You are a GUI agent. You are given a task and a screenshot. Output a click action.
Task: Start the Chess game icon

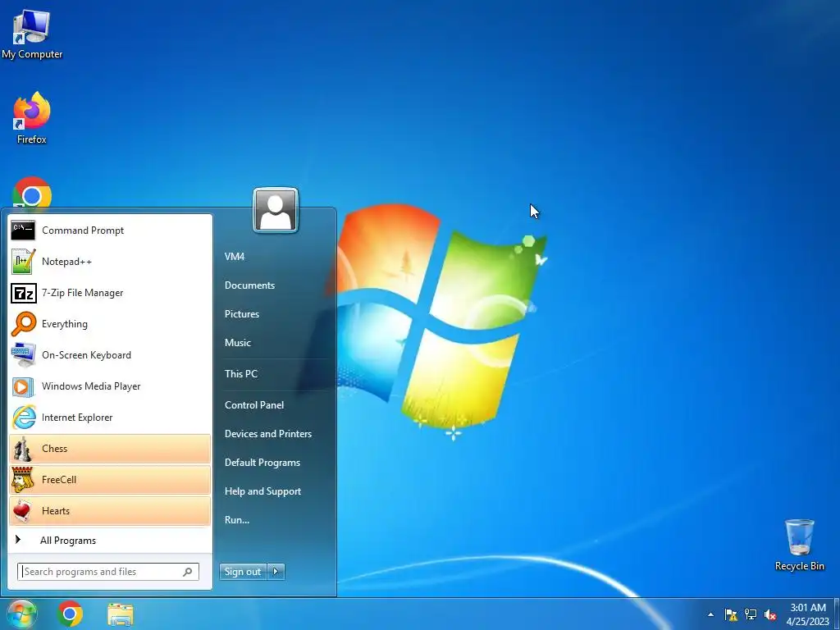(x=23, y=449)
